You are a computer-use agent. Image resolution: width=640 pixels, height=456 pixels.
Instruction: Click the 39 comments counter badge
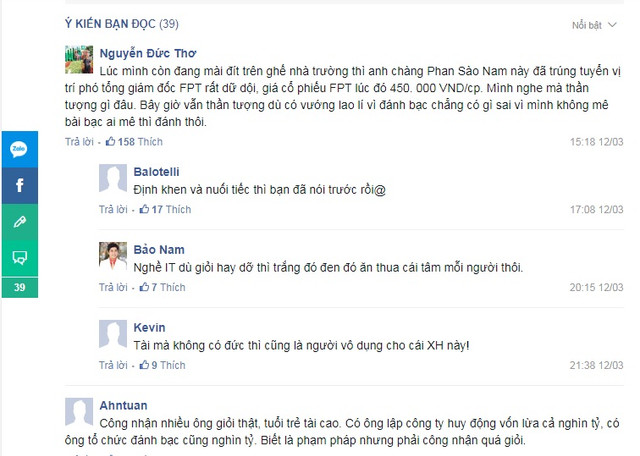click(20, 287)
